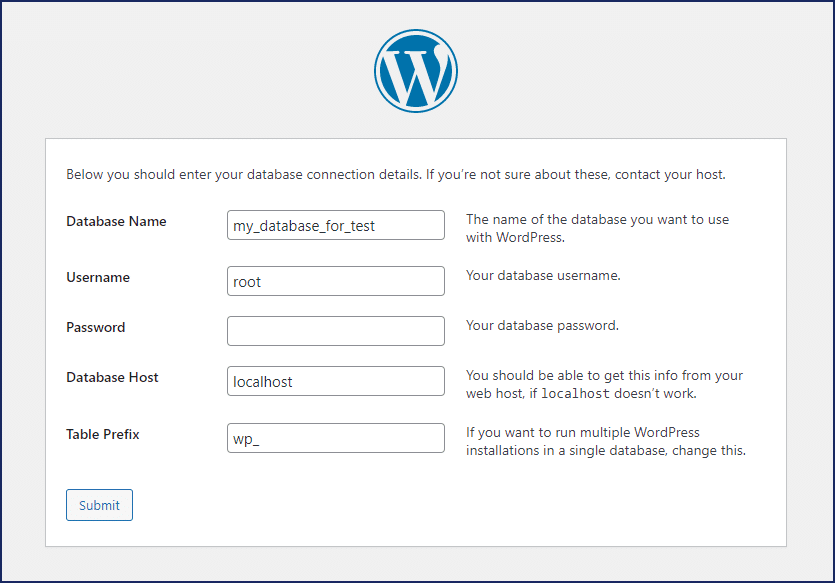Click 'Your database username.' description
The image size is (835, 583).
coord(543,276)
